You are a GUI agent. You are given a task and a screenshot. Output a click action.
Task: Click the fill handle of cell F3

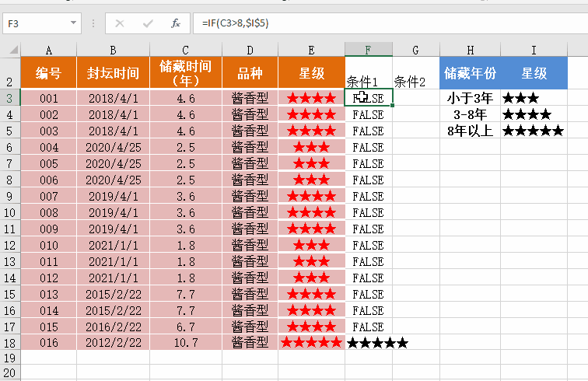coord(392,106)
